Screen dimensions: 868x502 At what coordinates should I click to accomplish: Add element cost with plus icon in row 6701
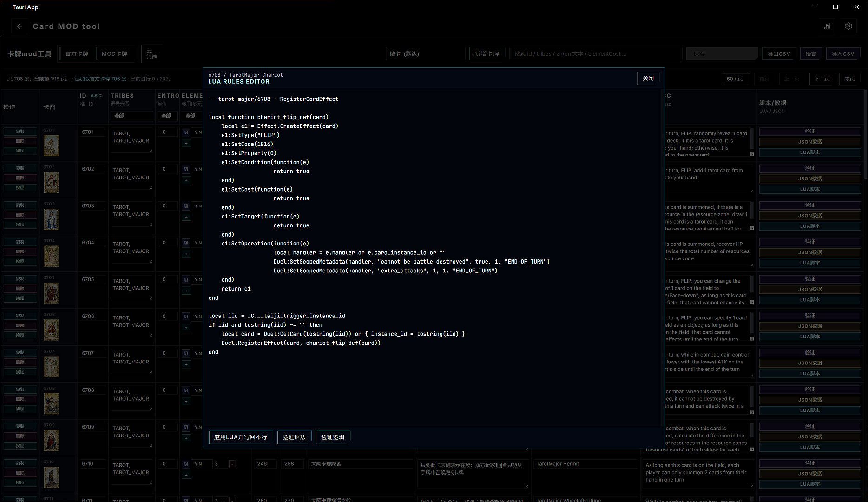tap(186, 143)
